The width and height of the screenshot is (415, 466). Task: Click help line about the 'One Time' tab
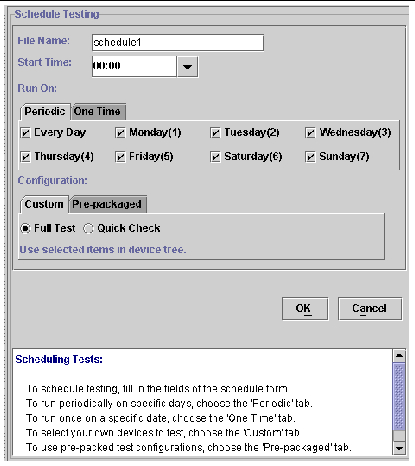tap(161, 418)
